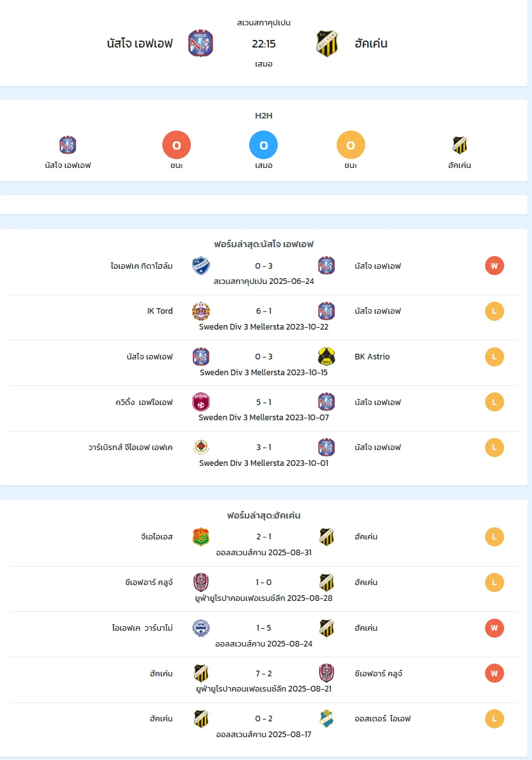Click the IFK Värnamo team logo
This screenshot has width=532, height=760.
(201, 628)
